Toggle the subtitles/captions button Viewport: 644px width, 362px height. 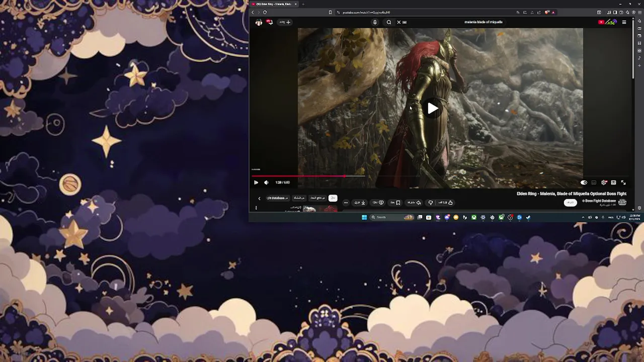[x=594, y=183]
